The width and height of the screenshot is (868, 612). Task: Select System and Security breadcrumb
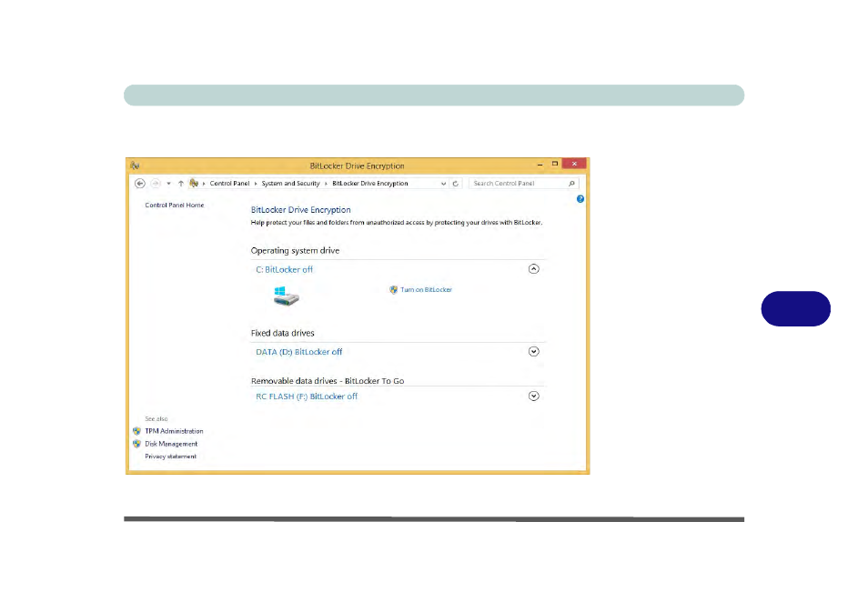(290, 183)
